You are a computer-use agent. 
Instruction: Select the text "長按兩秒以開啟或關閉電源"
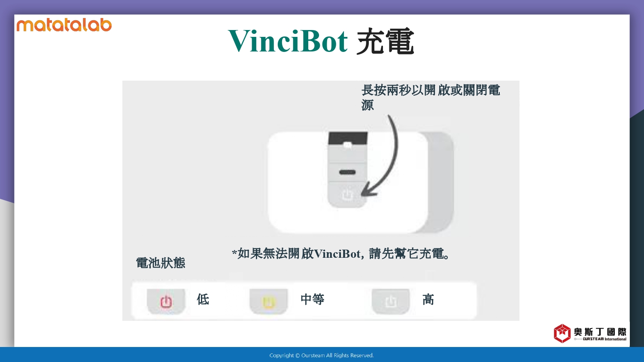431,97
